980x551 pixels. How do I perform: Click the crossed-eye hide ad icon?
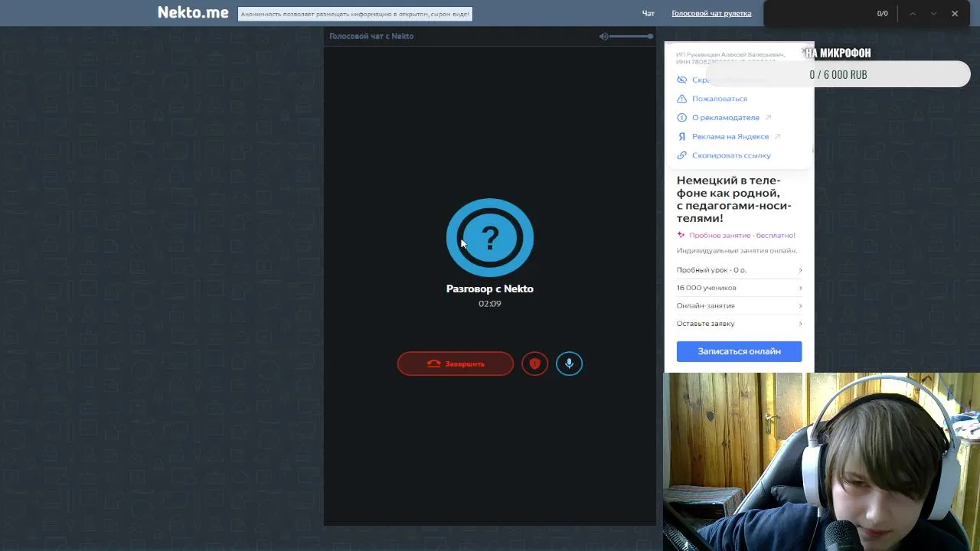681,80
